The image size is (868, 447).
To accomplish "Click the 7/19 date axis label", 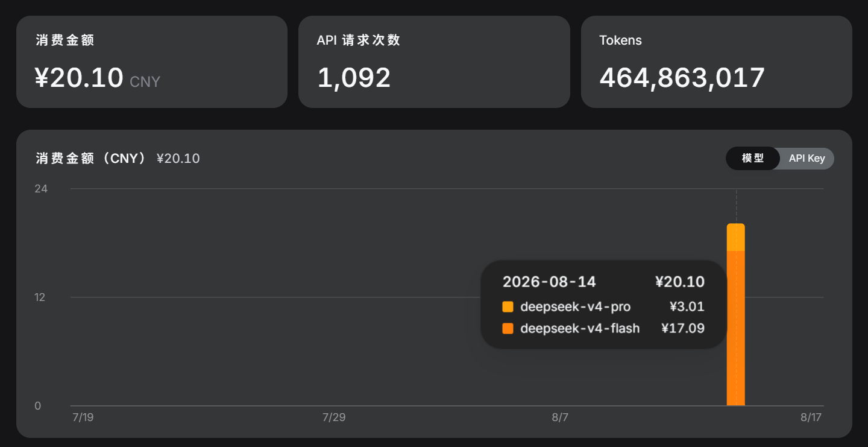I will click(x=83, y=417).
